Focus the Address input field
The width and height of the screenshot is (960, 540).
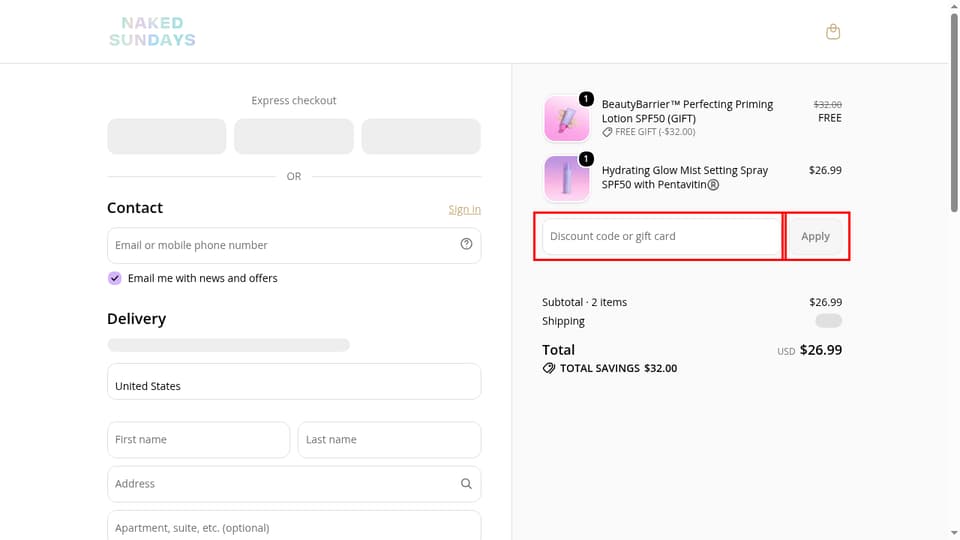(x=294, y=484)
